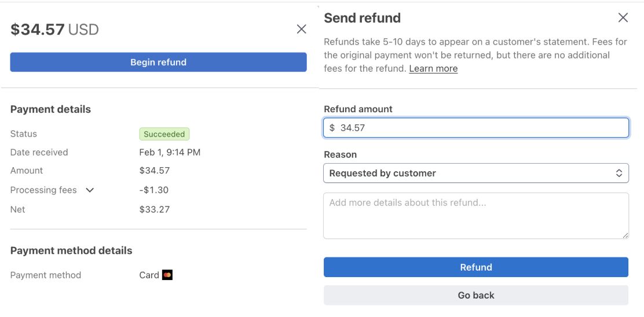Click the Processing fees label
The image size is (644, 317).
(x=43, y=190)
